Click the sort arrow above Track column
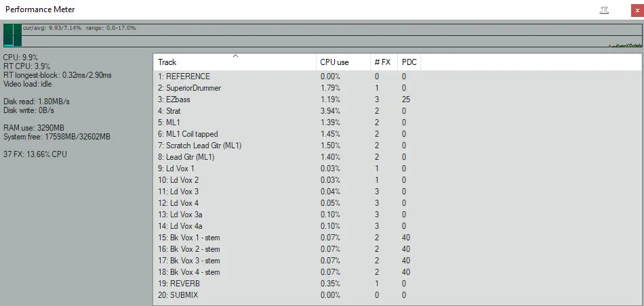644x306 pixels. click(x=235, y=56)
